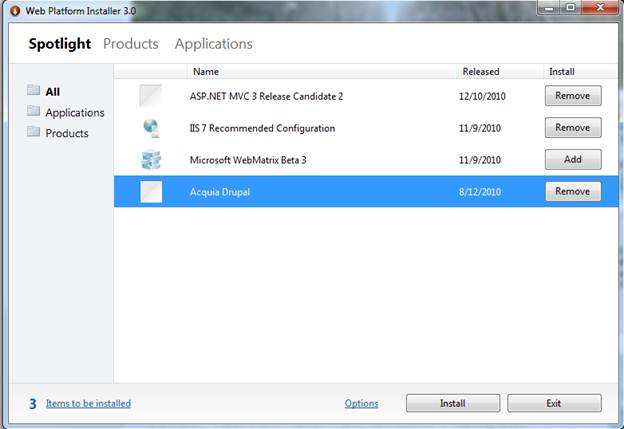Add Microsoft WebMatrix Beta 3

573,159
